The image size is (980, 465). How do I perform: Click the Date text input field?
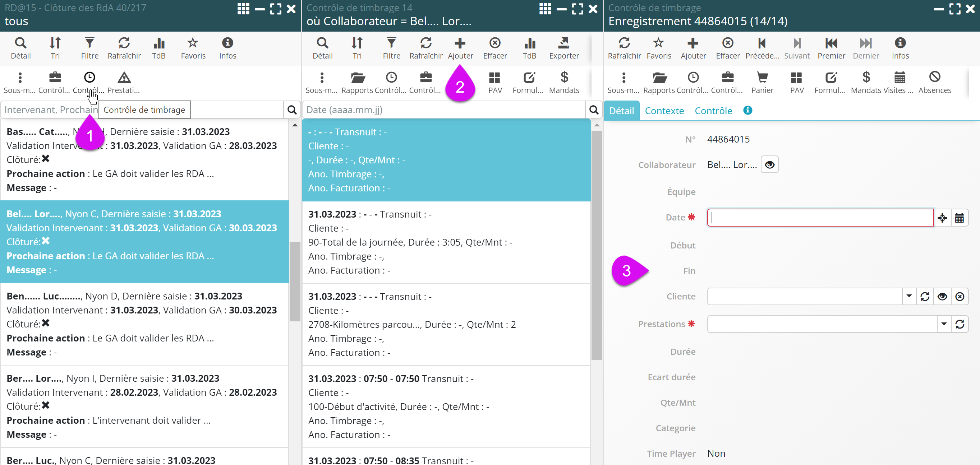[x=820, y=218]
